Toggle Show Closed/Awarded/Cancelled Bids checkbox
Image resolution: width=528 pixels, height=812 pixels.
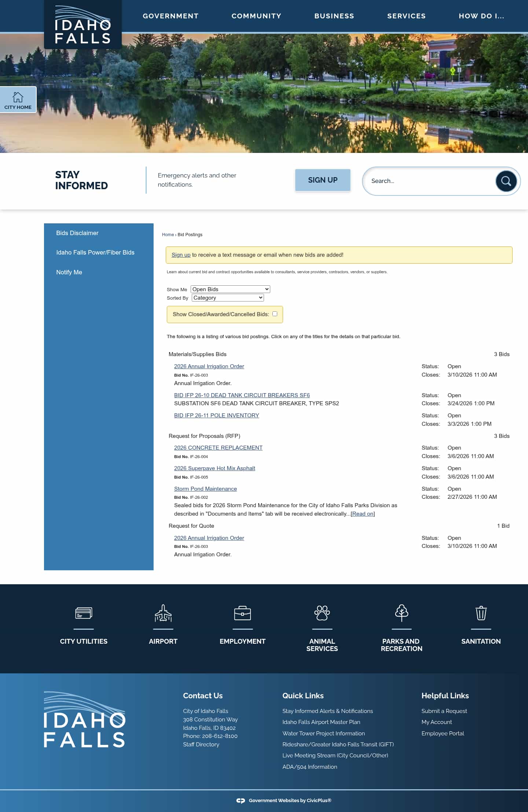click(275, 314)
